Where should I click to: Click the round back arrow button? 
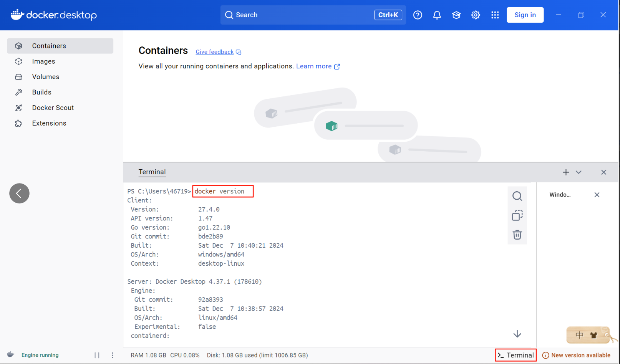[19, 193]
